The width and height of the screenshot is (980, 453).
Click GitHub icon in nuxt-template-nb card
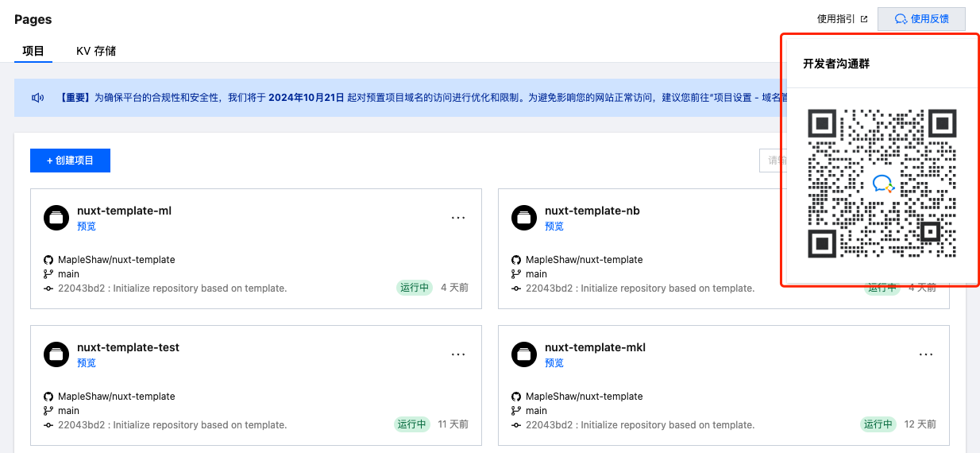[x=516, y=260]
